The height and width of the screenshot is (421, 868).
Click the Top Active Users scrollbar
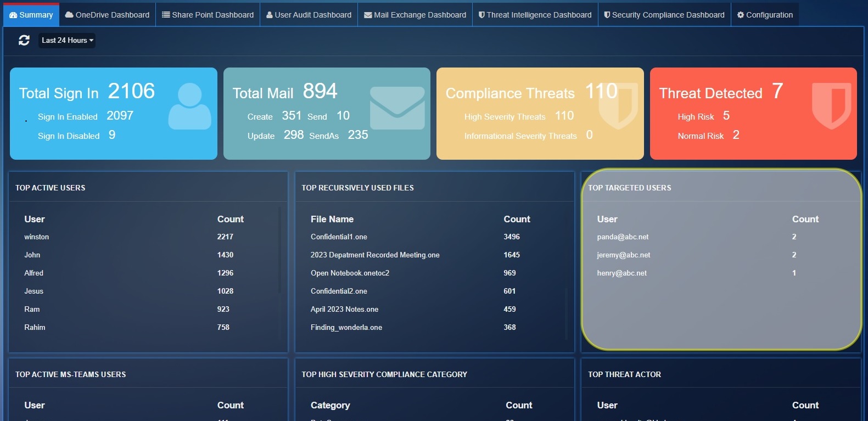coord(279,250)
